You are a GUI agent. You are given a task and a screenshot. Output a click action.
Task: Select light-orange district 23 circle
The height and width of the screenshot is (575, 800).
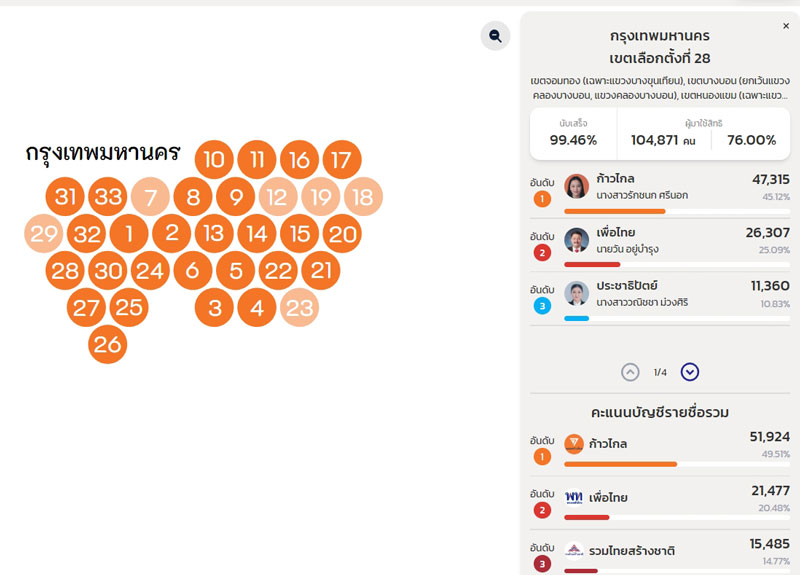coord(299,308)
